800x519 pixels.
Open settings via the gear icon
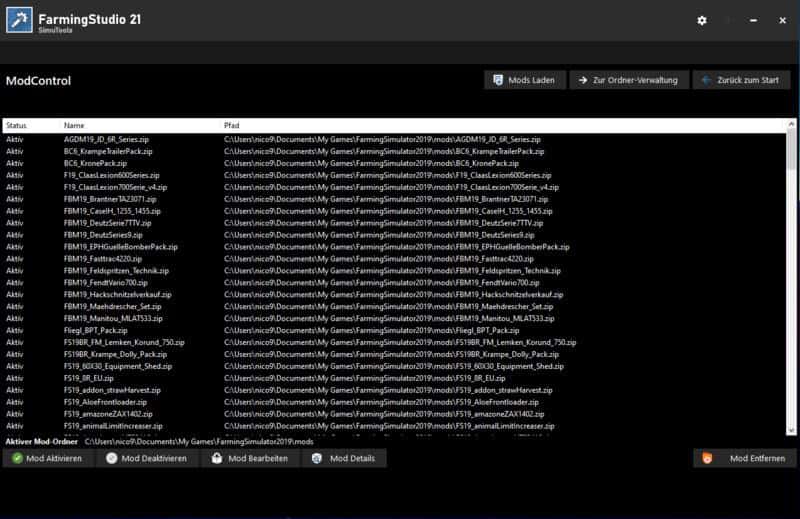click(702, 20)
